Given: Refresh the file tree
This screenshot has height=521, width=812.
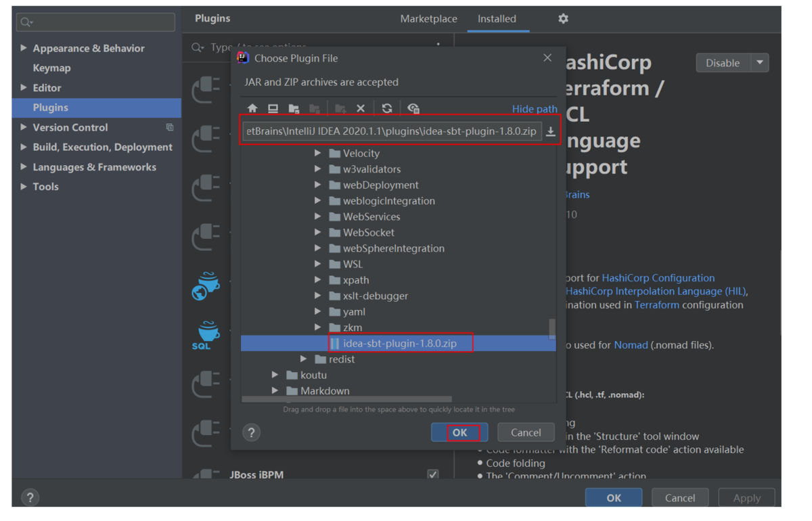Looking at the screenshot, I should (x=387, y=108).
